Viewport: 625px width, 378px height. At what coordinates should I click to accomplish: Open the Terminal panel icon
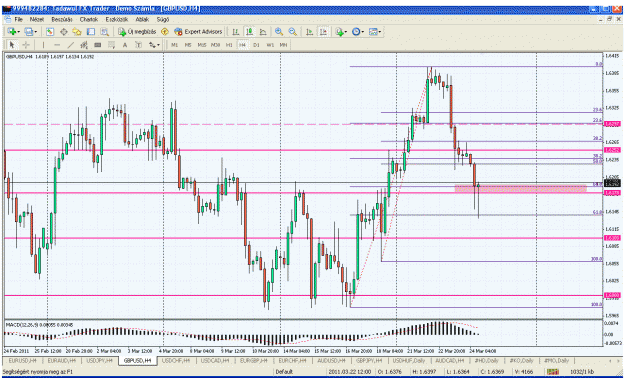(x=91, y=32)
